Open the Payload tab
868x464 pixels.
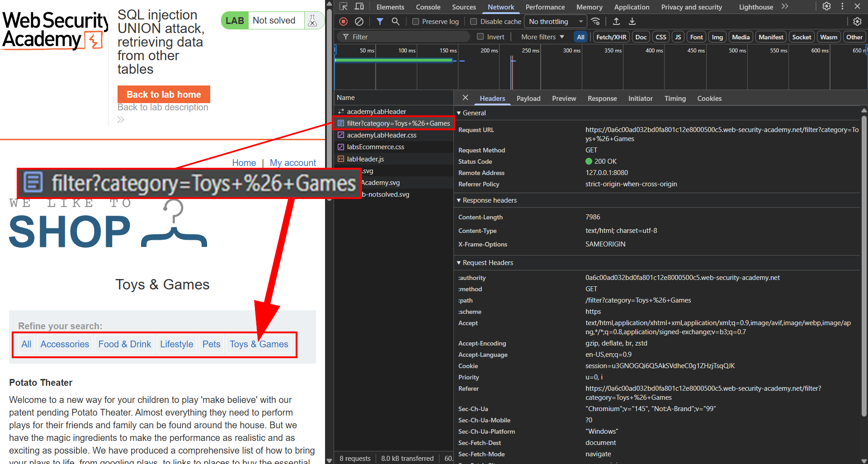click(x=528, y=99)
